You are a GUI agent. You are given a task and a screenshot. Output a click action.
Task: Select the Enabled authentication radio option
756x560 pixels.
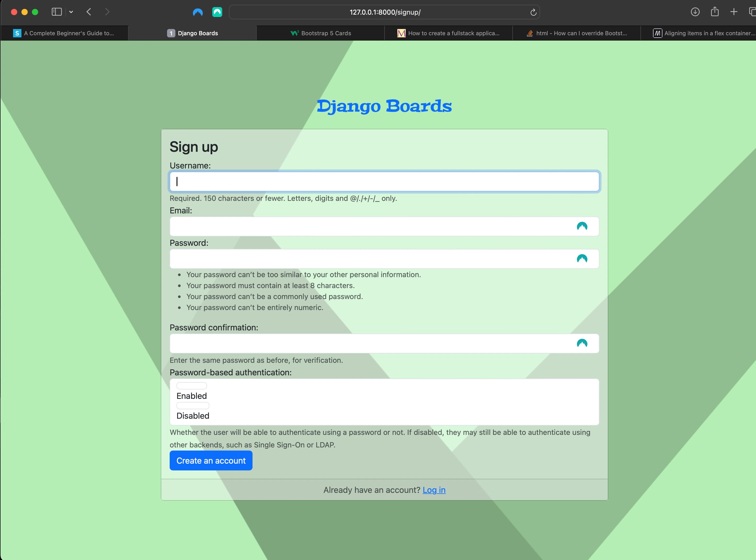coord(192,386)
